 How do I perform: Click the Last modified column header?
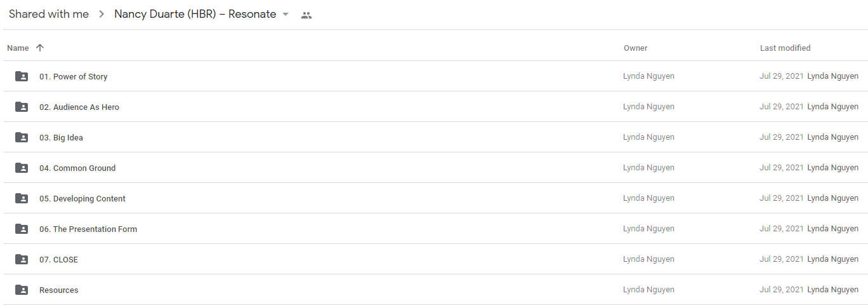tap(786, 48)
